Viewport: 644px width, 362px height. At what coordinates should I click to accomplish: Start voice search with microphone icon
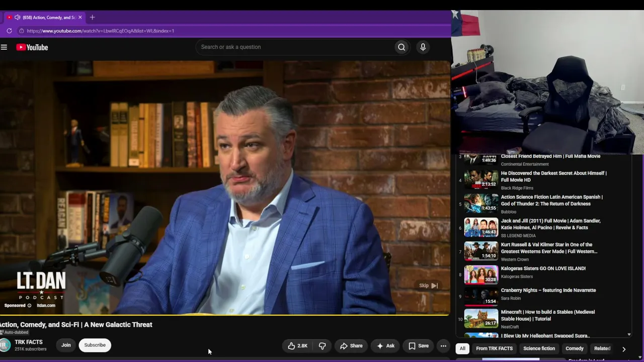coord(423,47)
